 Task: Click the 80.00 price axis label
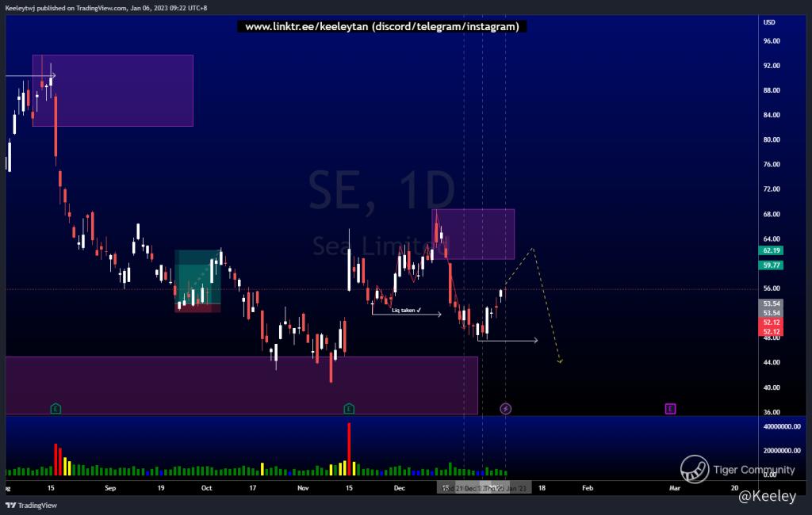(x=771, y=139)
